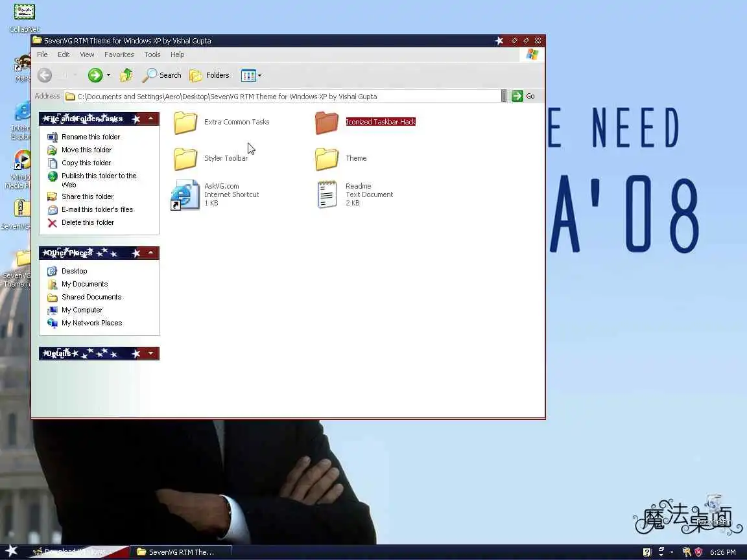Click Copy this folder

(x=79, y=163)
